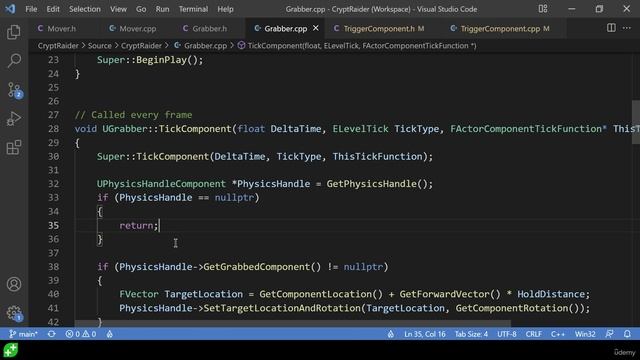Open the Extensions view
The image size is (640, 360).
click(x=14, y=147)
